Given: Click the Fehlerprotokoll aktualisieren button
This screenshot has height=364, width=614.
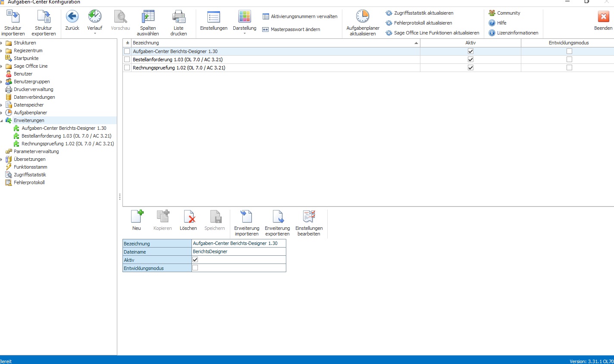Looking at the screenshot, I should point(419,23).
